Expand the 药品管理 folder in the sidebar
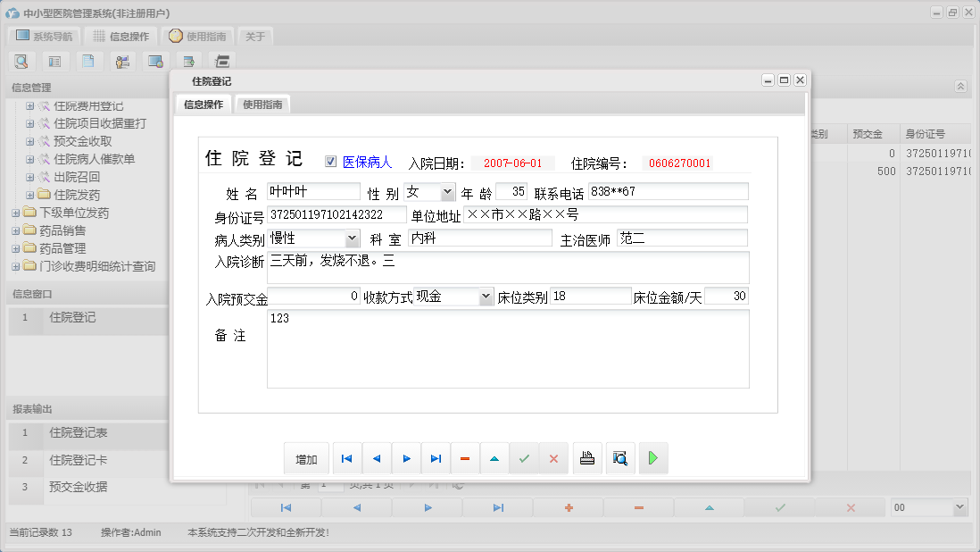This screenshot has height=552, width=980. click(x=18, y=248)
